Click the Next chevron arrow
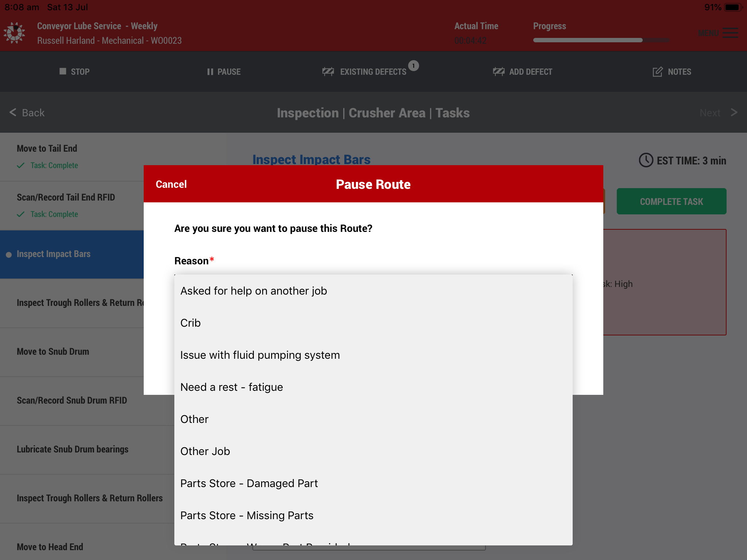Screen dimensions: 747x560 (x=734, y=113)
